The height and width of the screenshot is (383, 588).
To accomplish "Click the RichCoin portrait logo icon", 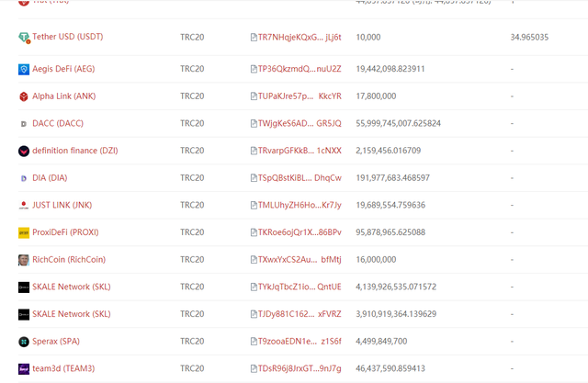I will (x=24, y=260).
